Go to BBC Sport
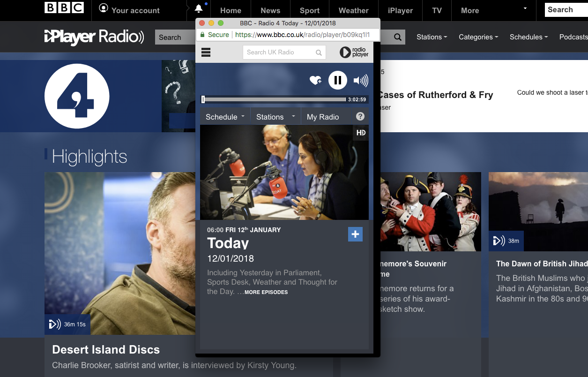Image resolution: width=588 pixels, height=377 pixels. pyautogui.click(x=310, y=10)
